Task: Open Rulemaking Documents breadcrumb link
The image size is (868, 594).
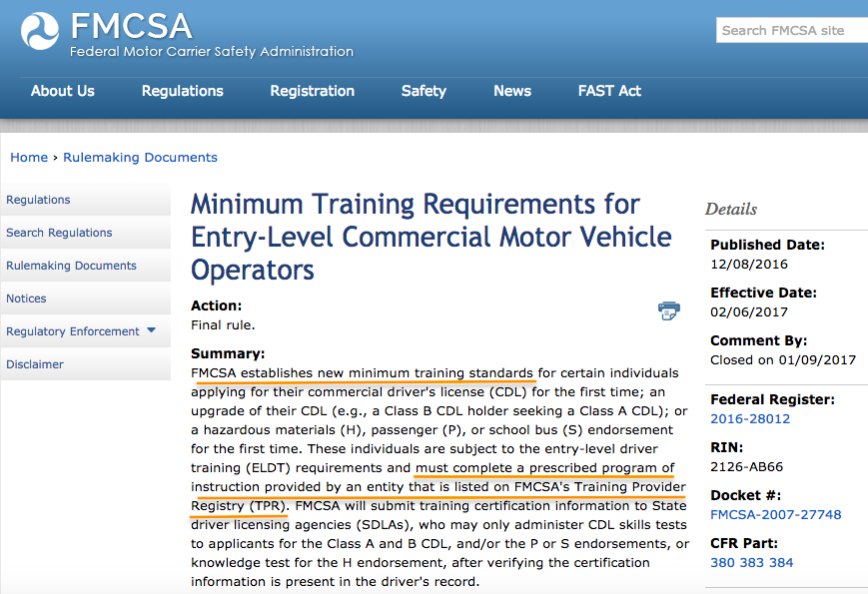Action: point(140,157)
